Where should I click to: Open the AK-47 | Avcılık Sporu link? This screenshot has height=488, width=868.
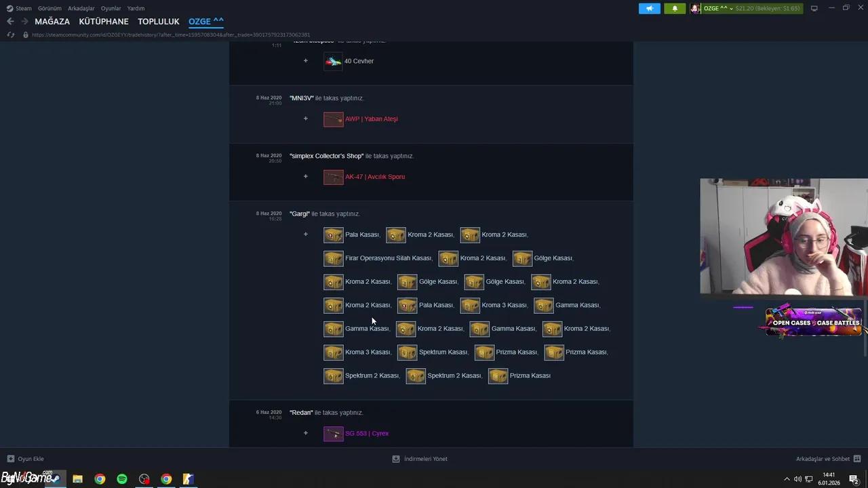pyautogui.click(x=375, y=177)
